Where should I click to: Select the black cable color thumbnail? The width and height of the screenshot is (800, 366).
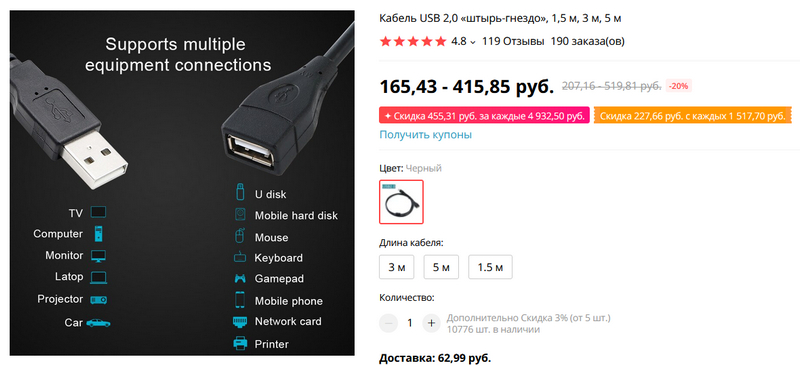401,202
